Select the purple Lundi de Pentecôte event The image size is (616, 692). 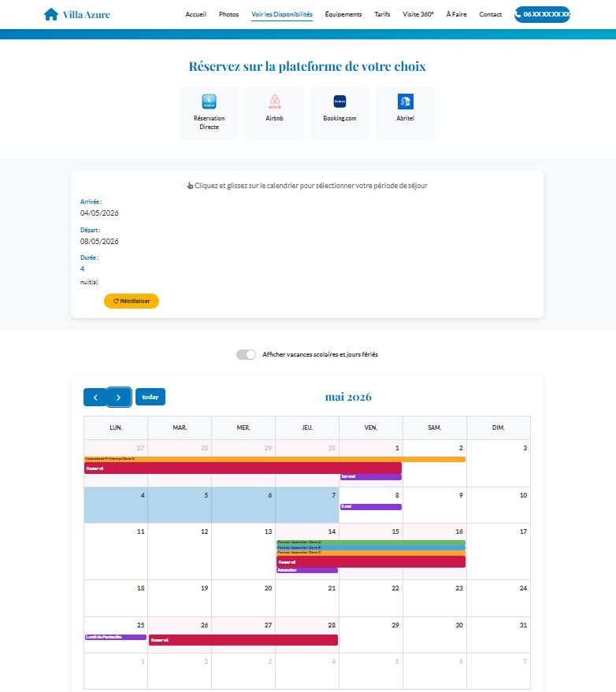[x=115, y=637]
